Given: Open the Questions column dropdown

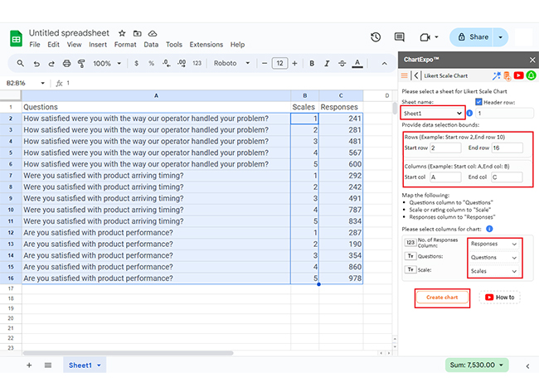Looking at the screenshot, I should (x=493, y=257).
